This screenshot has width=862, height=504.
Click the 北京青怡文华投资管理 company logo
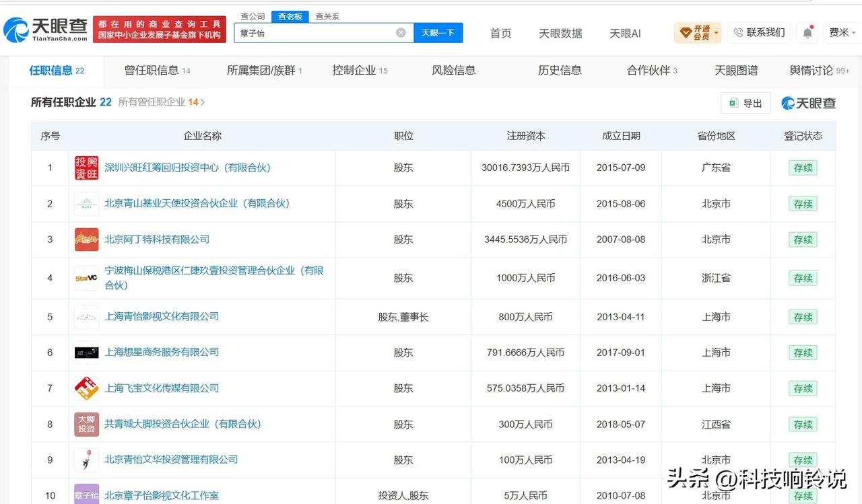pos(86,460)
